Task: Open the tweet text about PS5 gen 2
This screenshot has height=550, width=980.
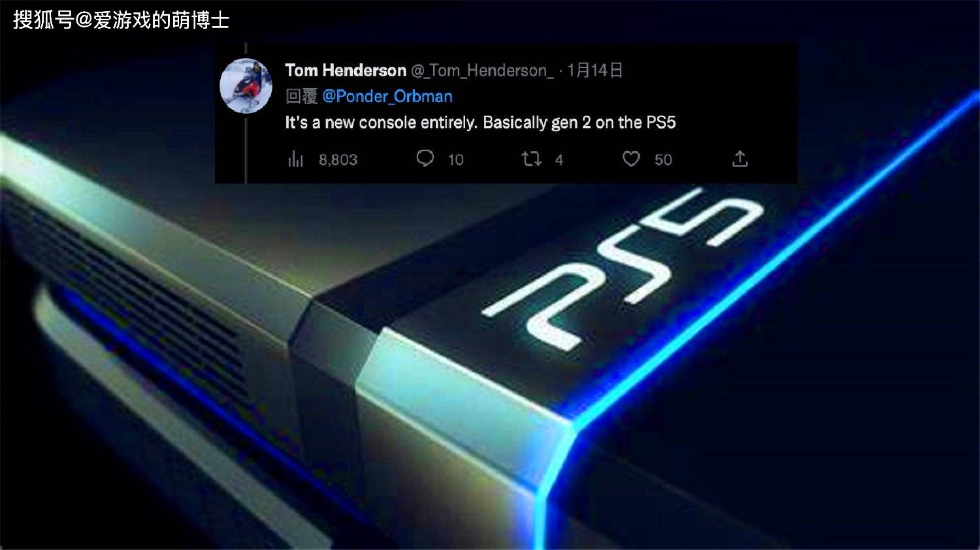Action: click(x=480, y=123)
